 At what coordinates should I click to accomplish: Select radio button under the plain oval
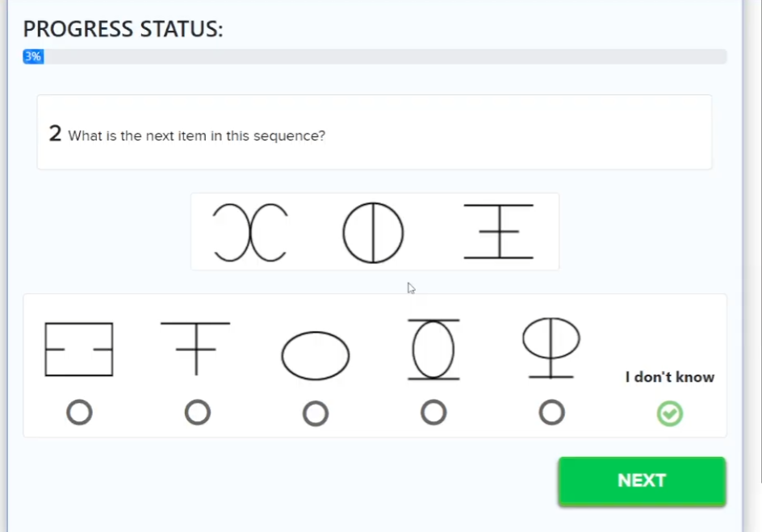point(316,414)
